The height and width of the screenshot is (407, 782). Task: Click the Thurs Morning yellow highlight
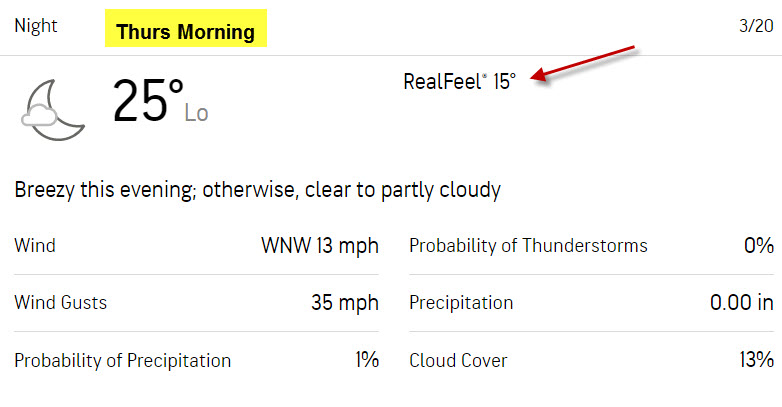(x=186, y=28)
